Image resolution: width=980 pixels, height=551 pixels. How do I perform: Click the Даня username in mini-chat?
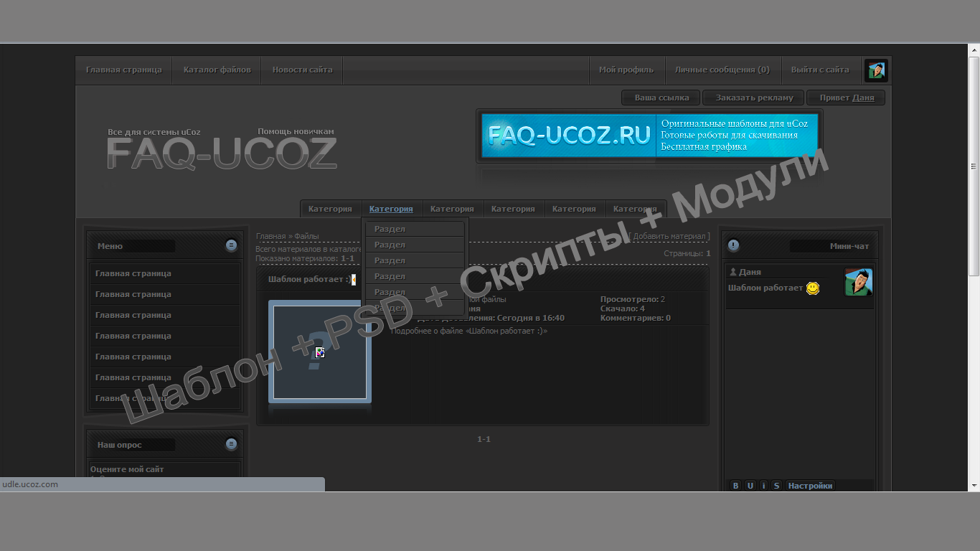pos(750,273)
